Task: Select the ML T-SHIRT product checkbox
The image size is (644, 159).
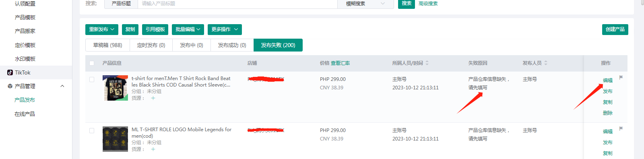Action: pos(92,130)
